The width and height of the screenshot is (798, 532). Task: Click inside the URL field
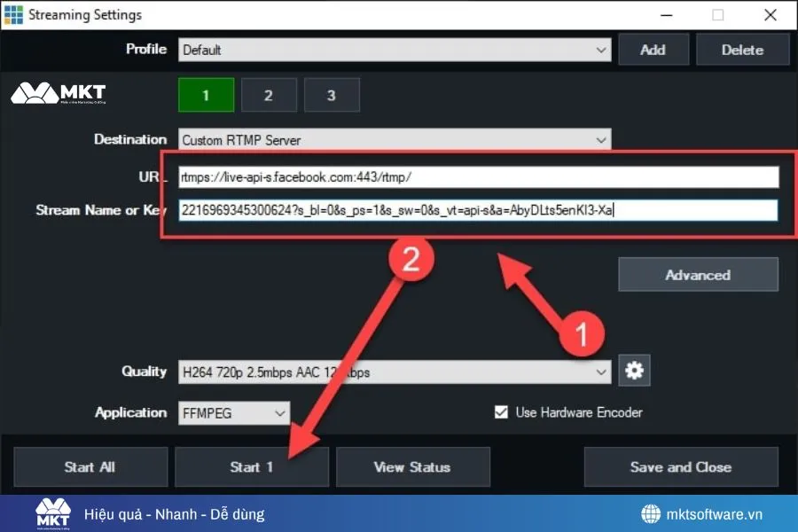click(x=479, y=176)
